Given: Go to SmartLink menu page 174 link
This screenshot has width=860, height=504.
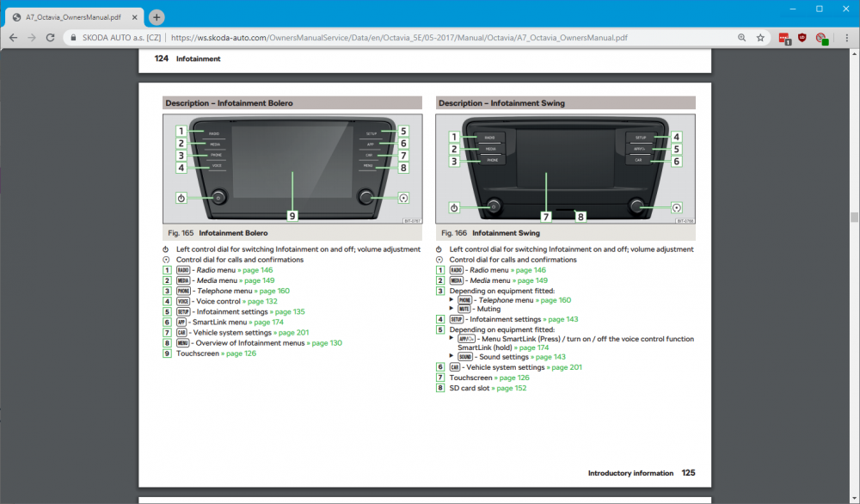Looking at the screenshot, I should pyautogui.click(x=266, y=322).
